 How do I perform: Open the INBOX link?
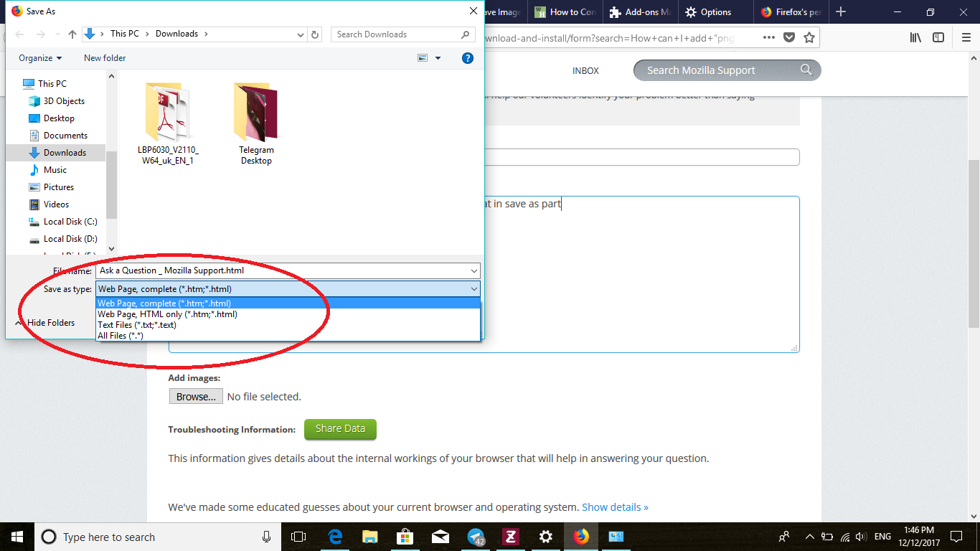pyautogui.click(x=585, y=70)
